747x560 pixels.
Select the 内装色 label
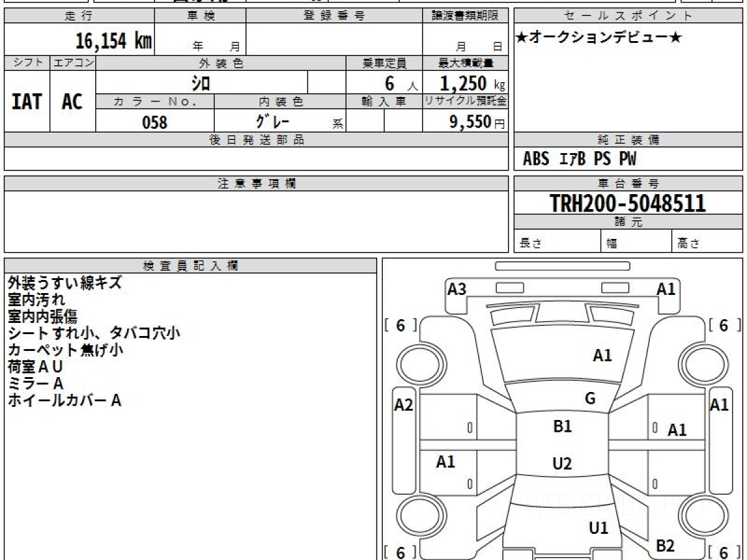click(x=280, y=101)
